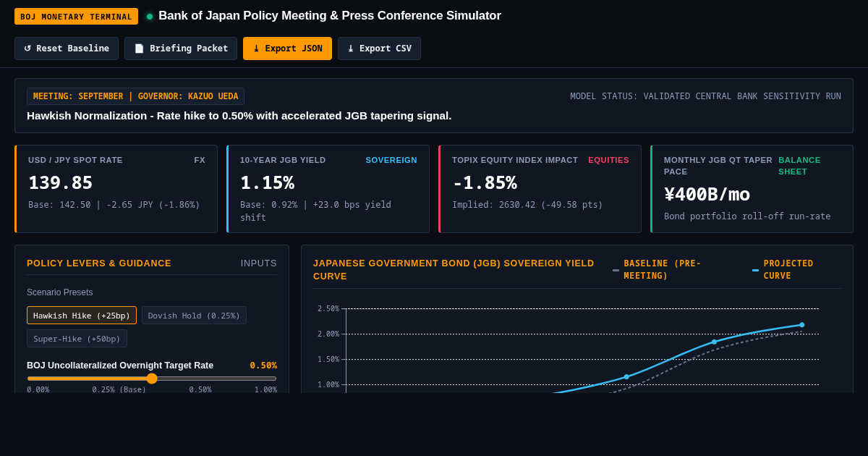Click the EQUITIES tag on TOPIX card
Viewport: 868px width, 456px height.
coord(608,160)
